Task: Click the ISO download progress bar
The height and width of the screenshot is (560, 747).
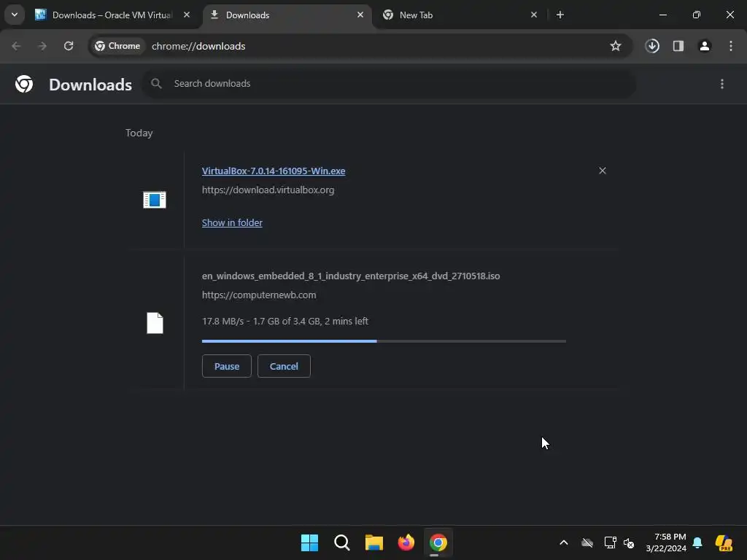Action: tap(384, 341)
